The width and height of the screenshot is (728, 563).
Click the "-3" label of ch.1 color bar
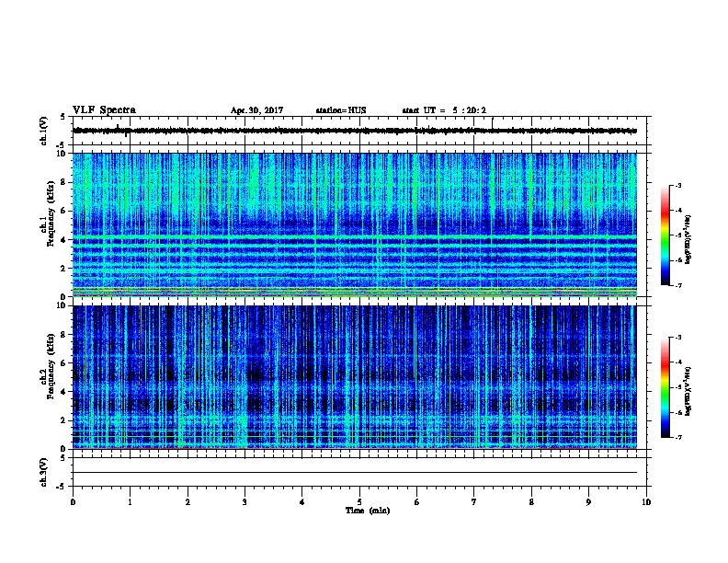(x=678, y=185)
